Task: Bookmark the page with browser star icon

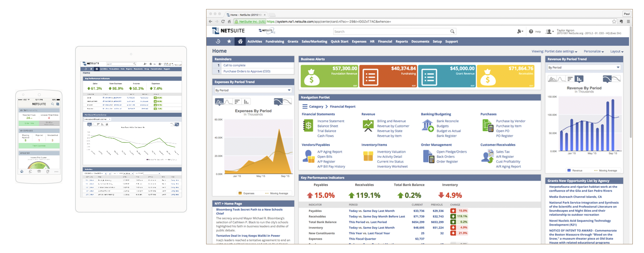Action: tap(614, 21)
